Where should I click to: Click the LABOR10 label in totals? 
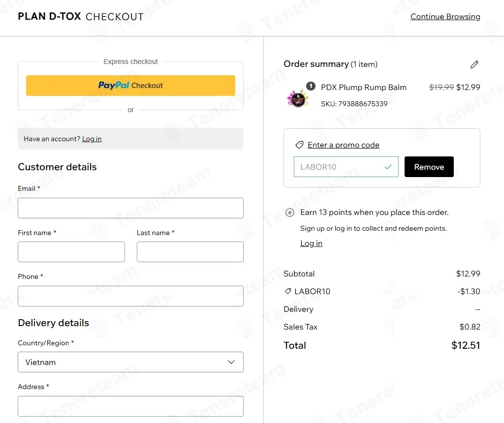[312, 291]
